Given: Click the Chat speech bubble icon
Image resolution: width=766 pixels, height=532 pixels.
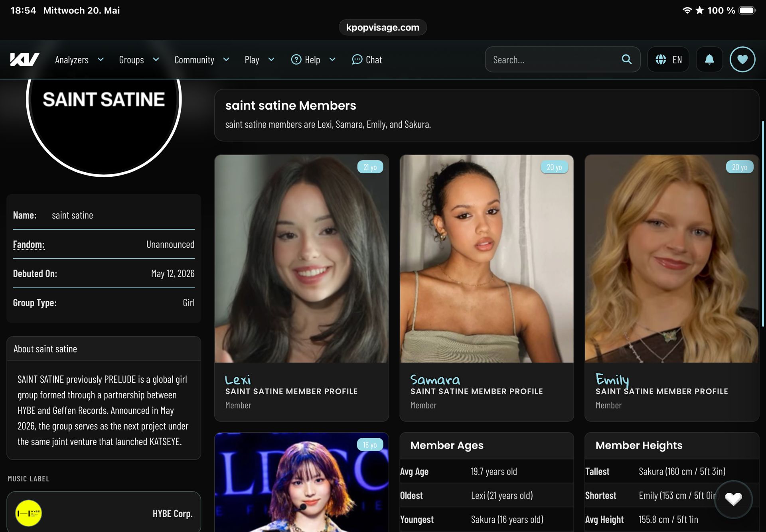Looking at the screenshot, I should coord(357,59).
